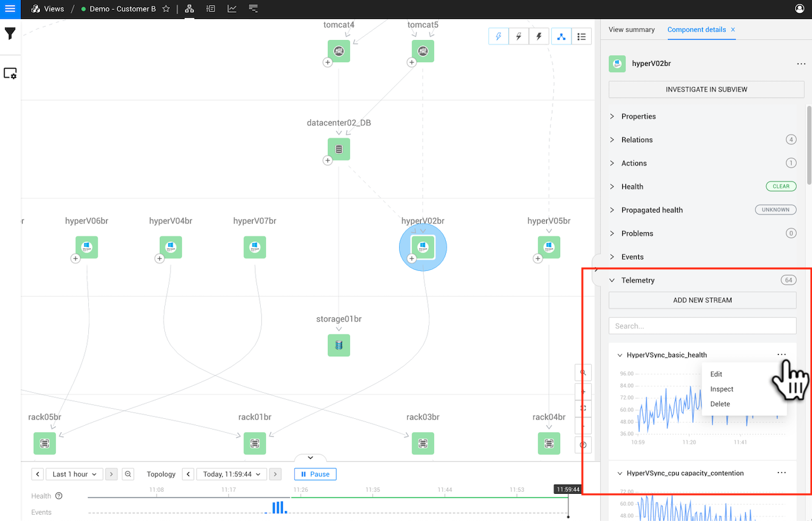The height and width of the screenshot is (521, 812).
Task: Switch to the View summary tab
Action: click(631, 30)
